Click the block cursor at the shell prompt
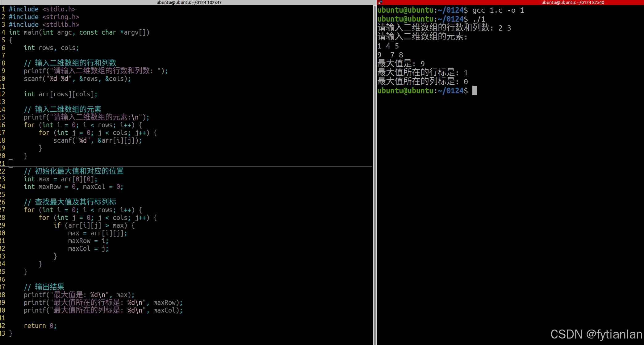Screen dimensions: 644x345 click(x=475, y=90)
